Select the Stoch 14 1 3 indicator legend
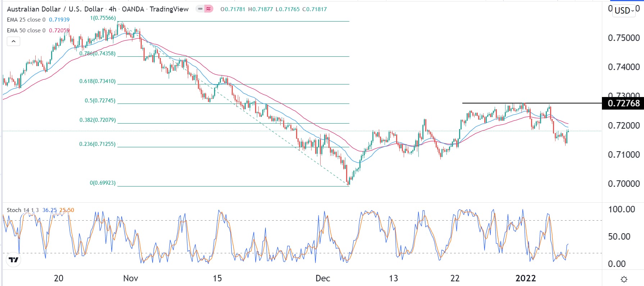 (23, 210)
